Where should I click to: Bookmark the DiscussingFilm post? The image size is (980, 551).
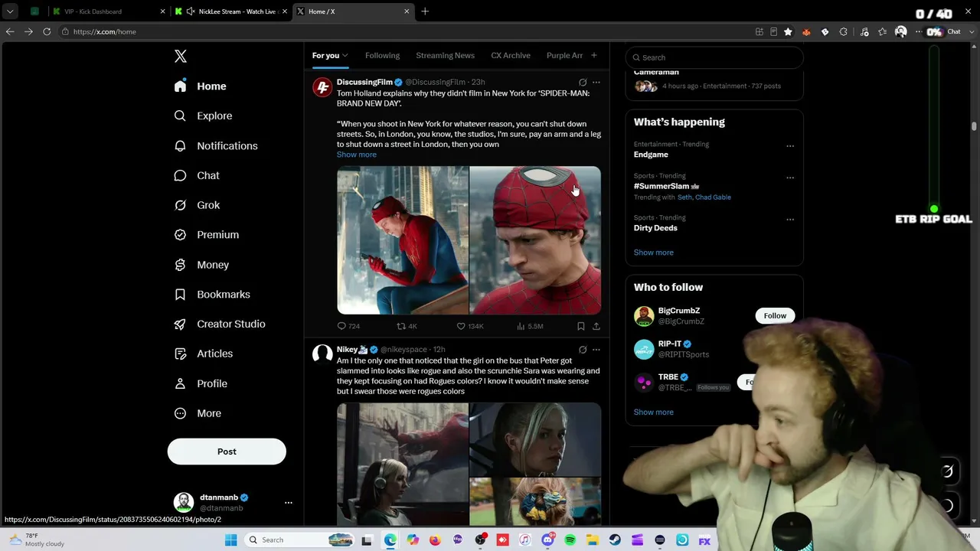pyautogui.click(x=581, y=326)
